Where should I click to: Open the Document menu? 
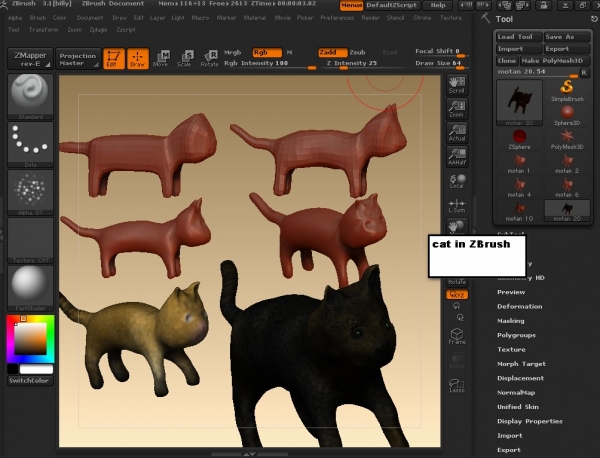coord(90,18)
